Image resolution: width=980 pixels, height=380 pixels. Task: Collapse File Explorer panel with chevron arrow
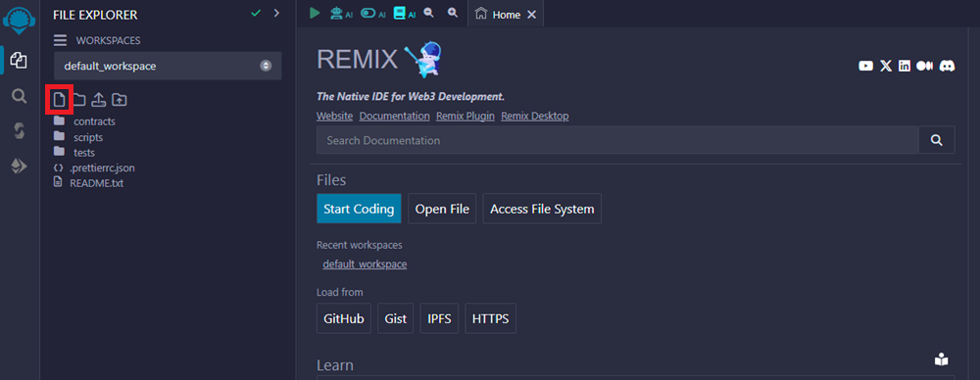(x=277, y=13)
